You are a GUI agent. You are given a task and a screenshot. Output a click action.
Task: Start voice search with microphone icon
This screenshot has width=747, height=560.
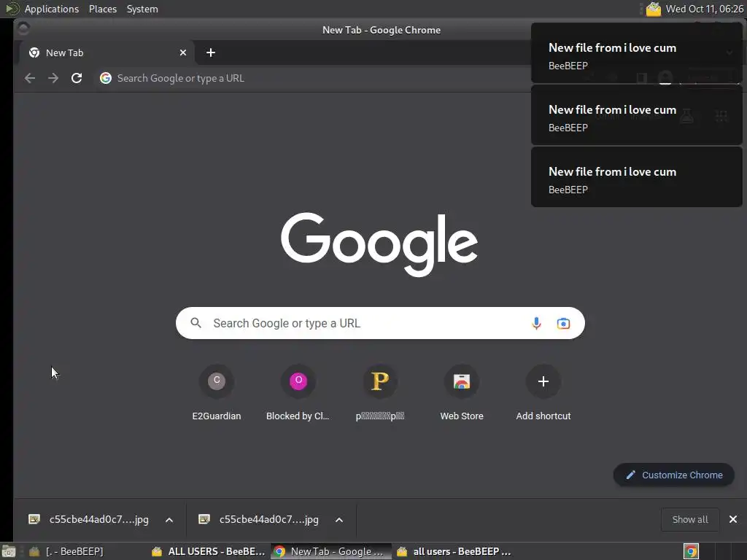click(536, 323)
